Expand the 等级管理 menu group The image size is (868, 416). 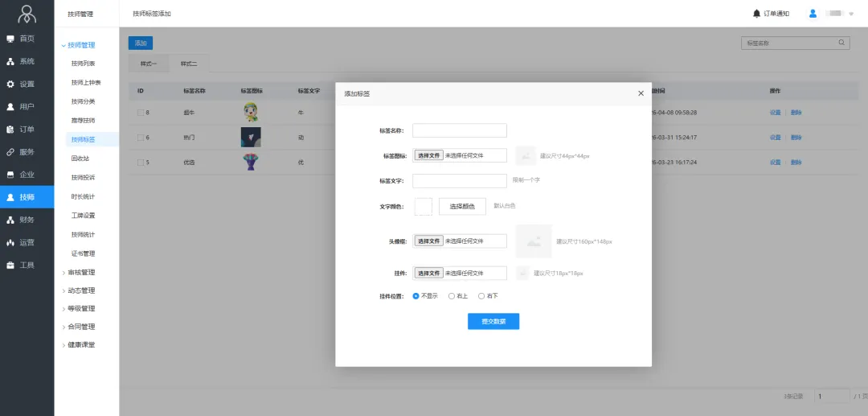click(x=80, y=309)
